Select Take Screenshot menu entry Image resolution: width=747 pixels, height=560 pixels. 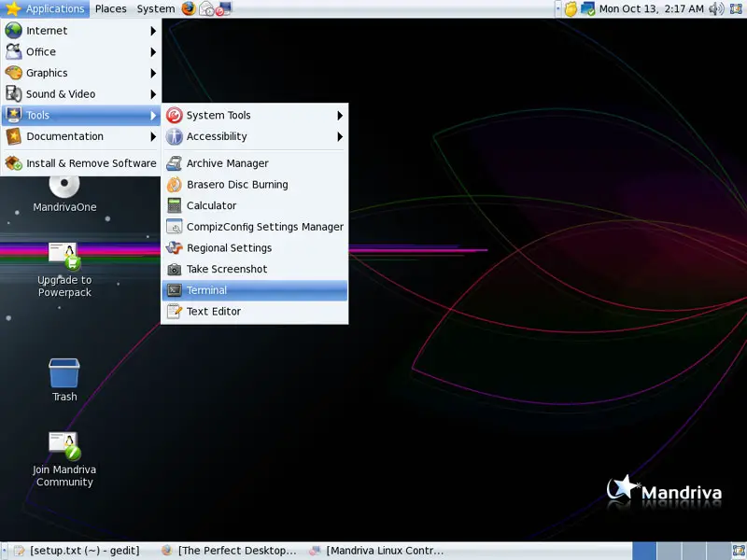point(254,269)
